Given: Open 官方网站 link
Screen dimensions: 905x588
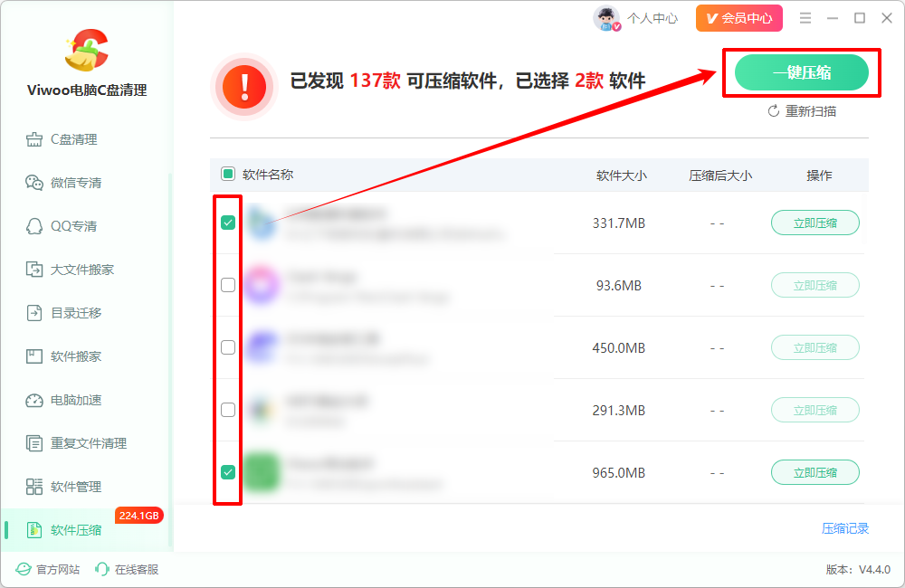Looking at the screenshot, I should tap(48, 570).
